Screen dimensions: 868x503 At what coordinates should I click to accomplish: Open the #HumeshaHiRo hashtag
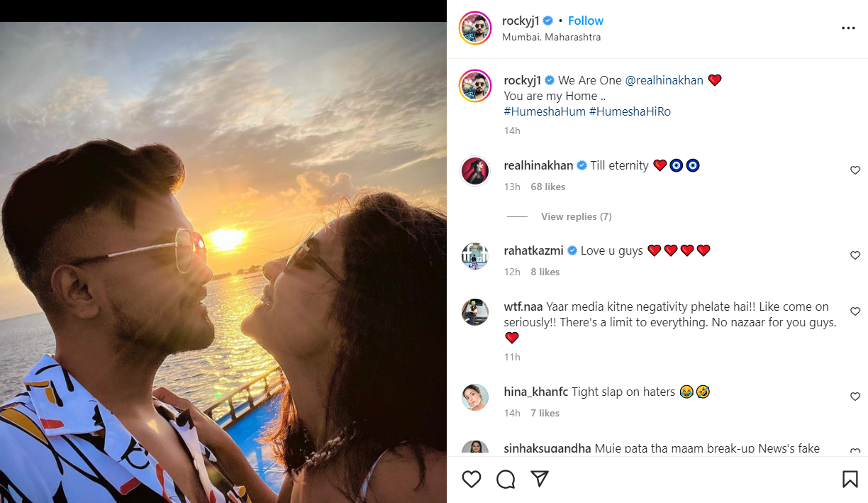tap(630, 111)
